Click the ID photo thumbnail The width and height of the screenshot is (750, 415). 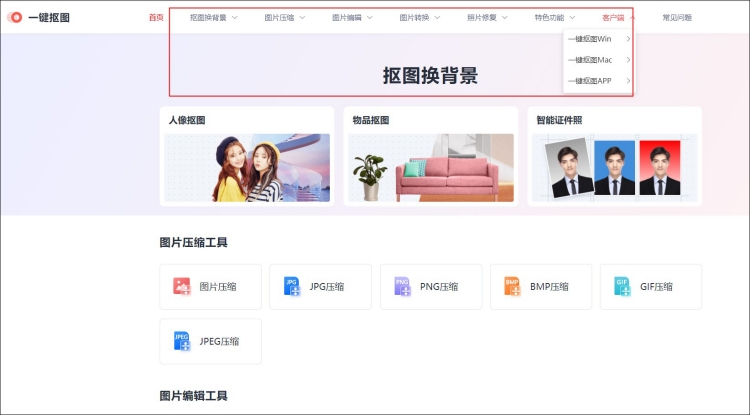[615, 168]
